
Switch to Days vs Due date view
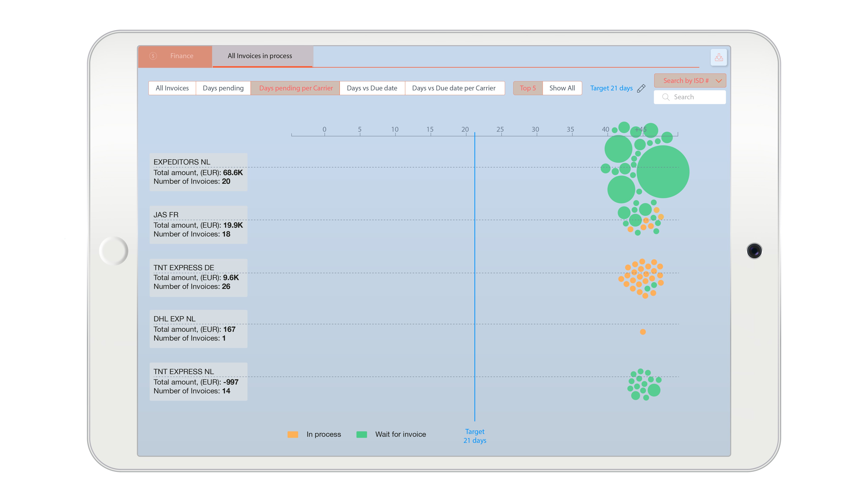pos(372,88)
